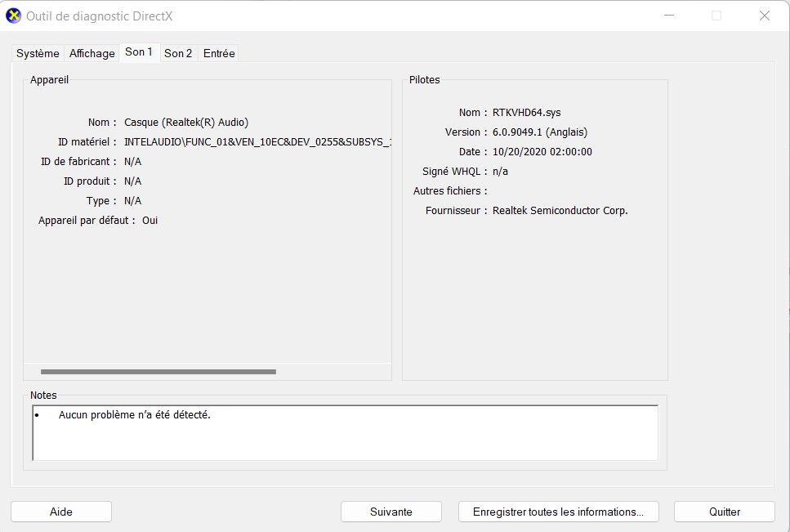The width and height of the screenshot is (790, 532).
Task: Click the Suivante button
Action: [x=391, y=512]
